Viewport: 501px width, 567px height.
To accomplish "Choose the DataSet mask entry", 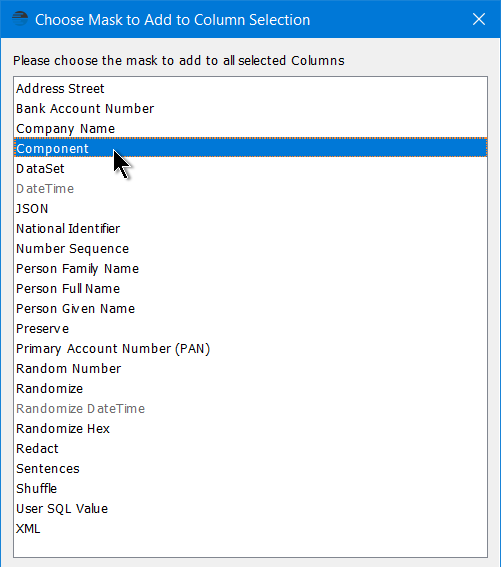I will tap(250, 169).
